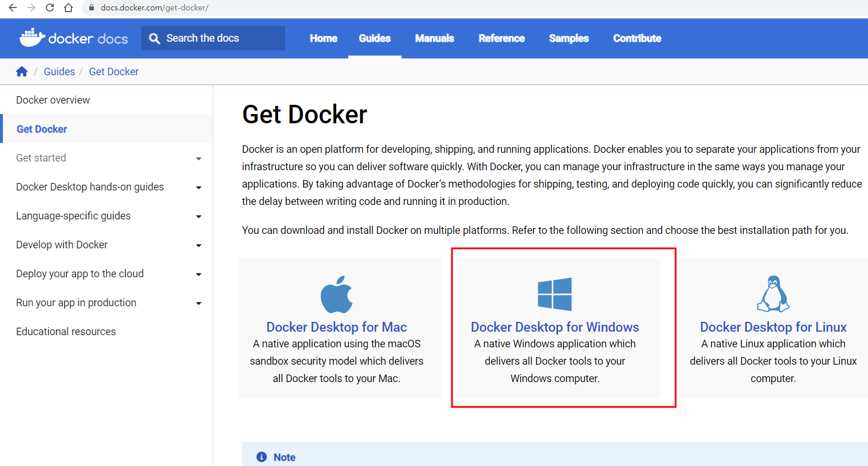This screenshot has height=466, width=868.
Task: Click Docker Desktop for Linux link
Action: click(773, 327)
